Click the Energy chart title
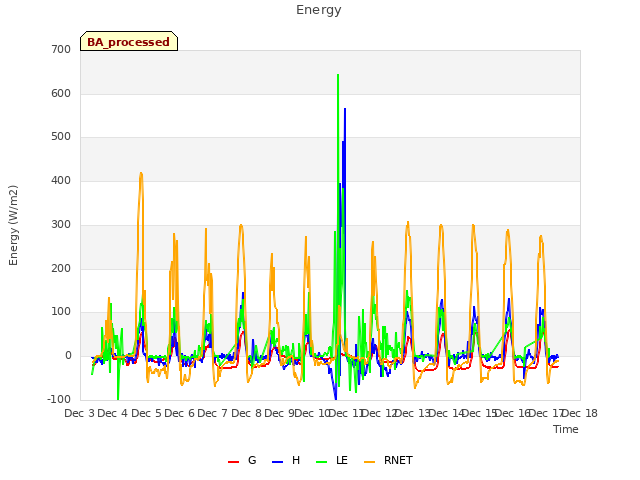This screenshot has width=640, height=480. 319,10
